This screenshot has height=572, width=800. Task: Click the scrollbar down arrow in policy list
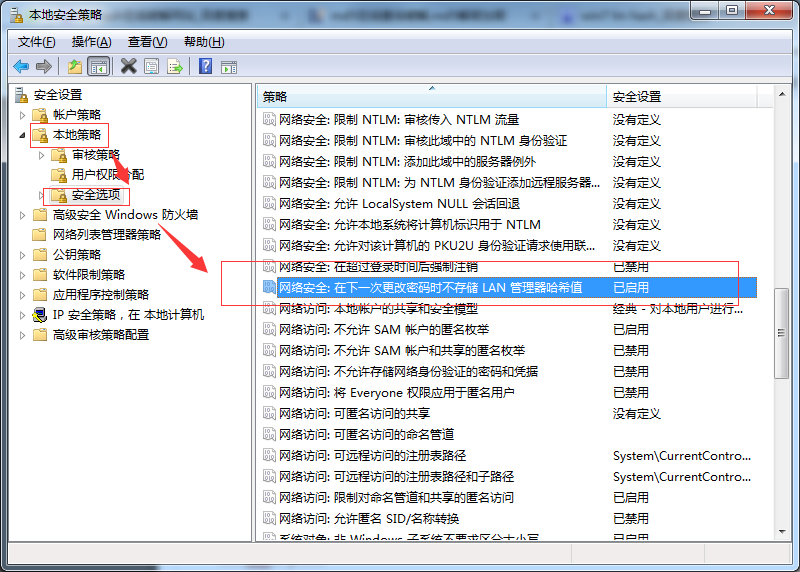[x=782, y=532]
